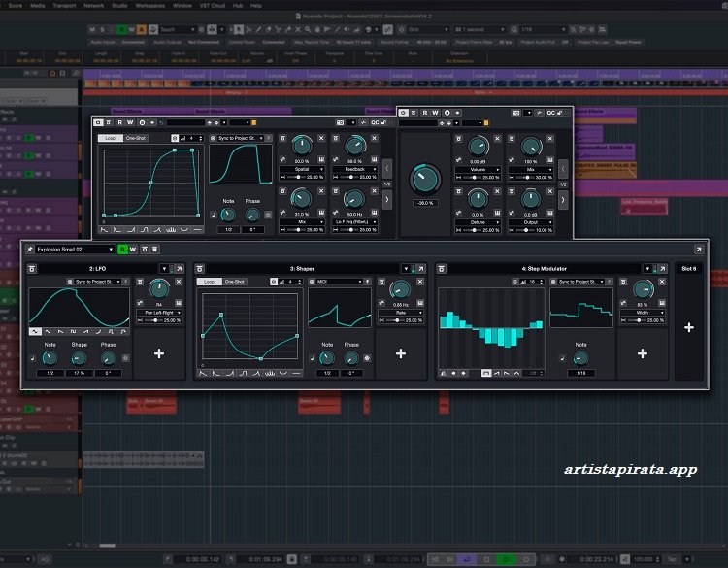Click the plus button in Slot 6

pyautogui.click(x=689, y=328)
